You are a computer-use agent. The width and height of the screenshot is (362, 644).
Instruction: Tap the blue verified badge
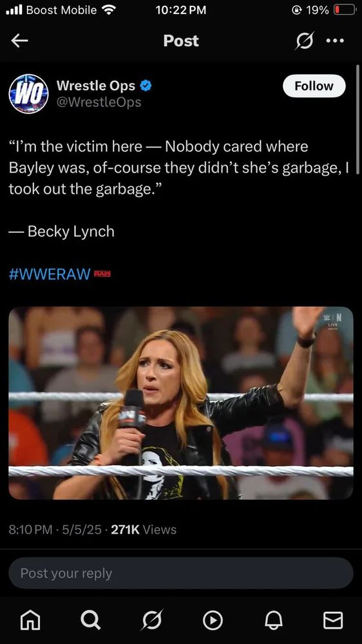(x=146, y=86)
